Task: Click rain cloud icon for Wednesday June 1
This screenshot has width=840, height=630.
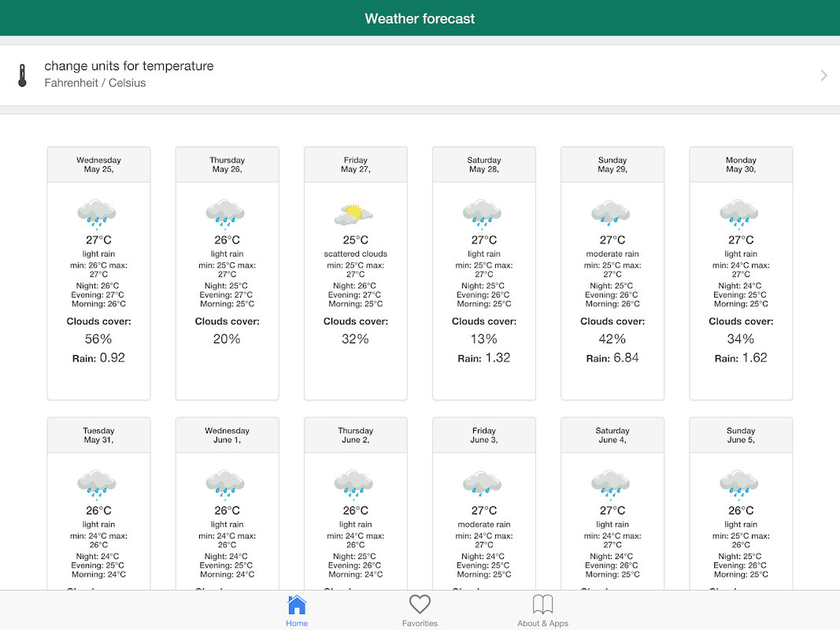Action: [x=225, y=485]
